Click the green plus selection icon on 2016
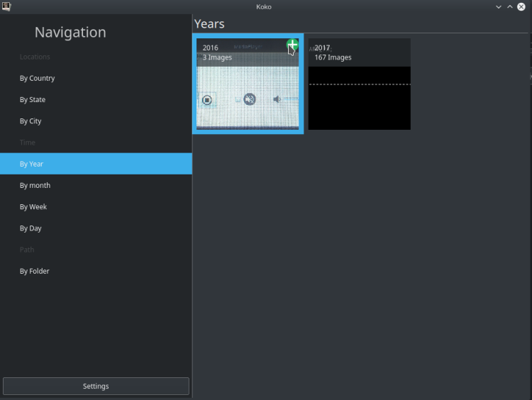The image size is (532, 400). (292, 45)
